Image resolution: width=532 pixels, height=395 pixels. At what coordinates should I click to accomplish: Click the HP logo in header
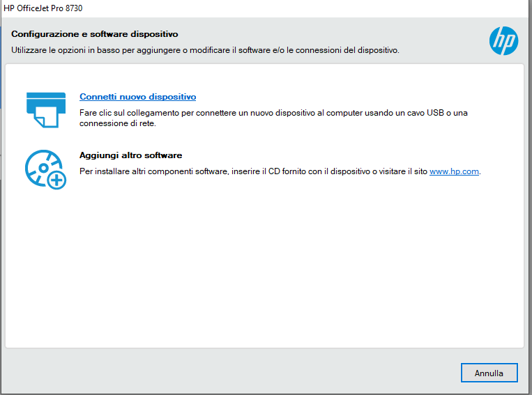pyautogui.click(x=503, y=40)
